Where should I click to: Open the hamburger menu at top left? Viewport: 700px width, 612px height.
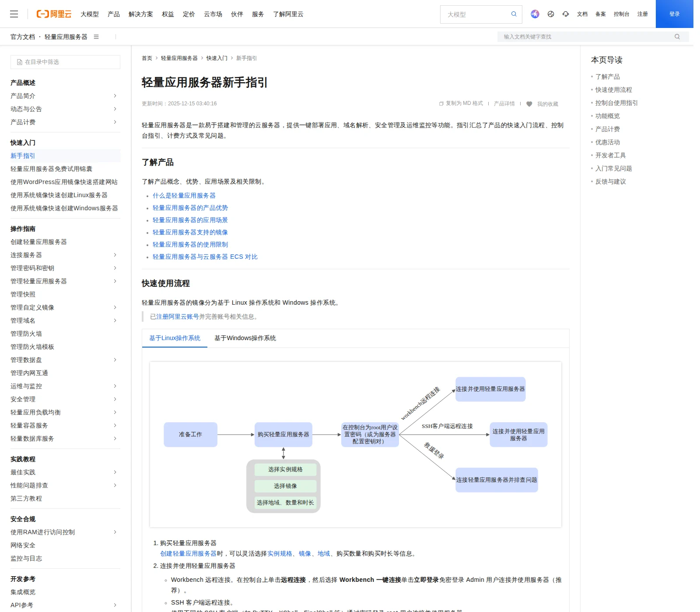[x=14, y=14]
